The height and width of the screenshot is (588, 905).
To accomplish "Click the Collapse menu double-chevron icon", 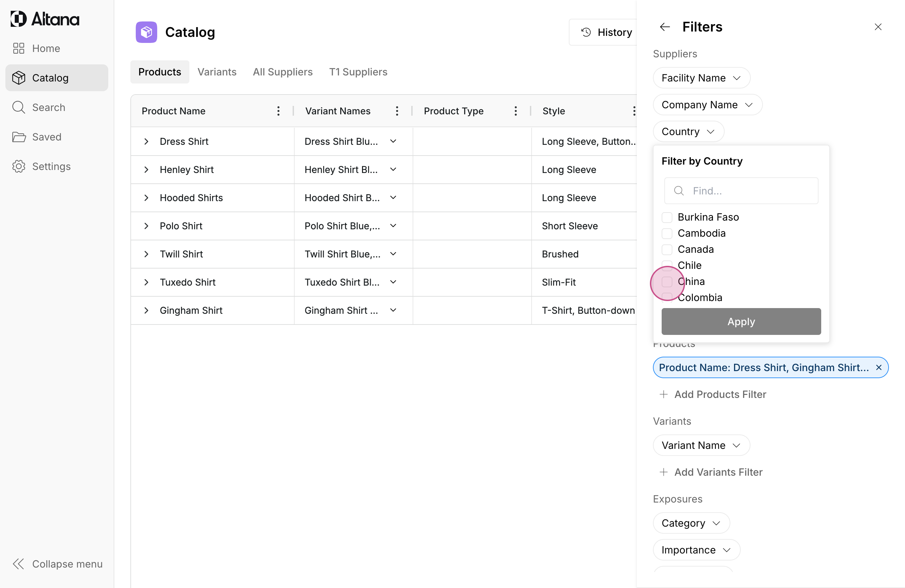I will point(19,564).
